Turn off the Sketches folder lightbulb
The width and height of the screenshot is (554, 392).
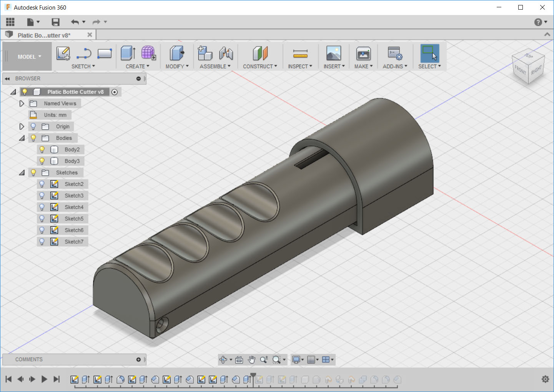[33, 173]
